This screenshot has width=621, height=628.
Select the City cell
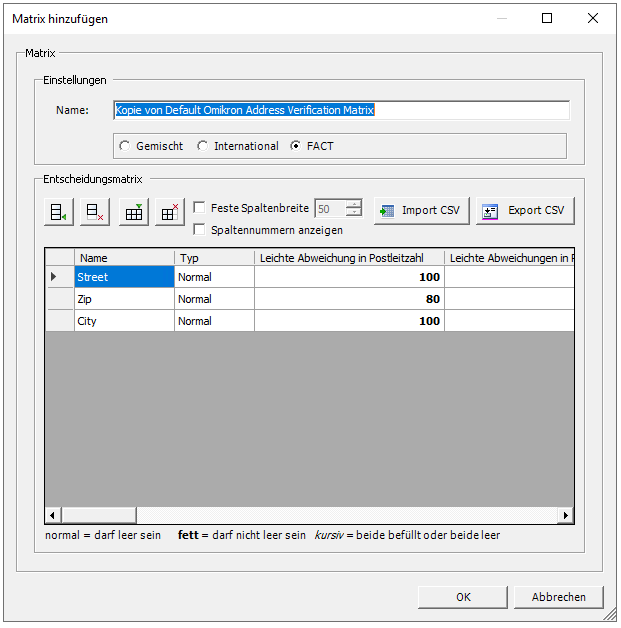125,321
